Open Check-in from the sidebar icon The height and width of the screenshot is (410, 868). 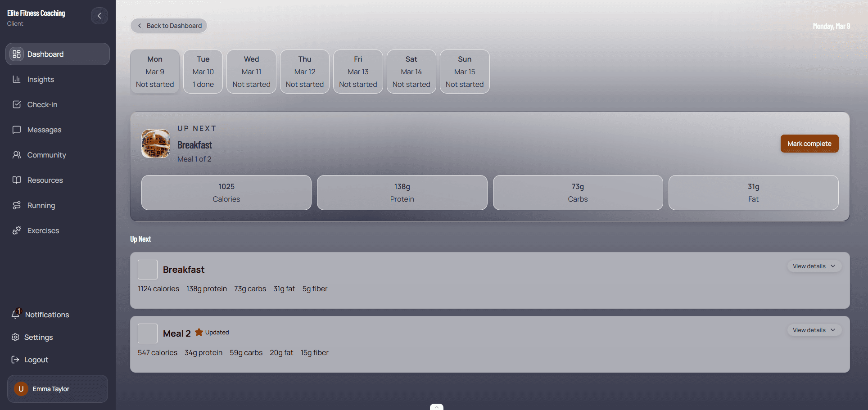coord(17,104)
